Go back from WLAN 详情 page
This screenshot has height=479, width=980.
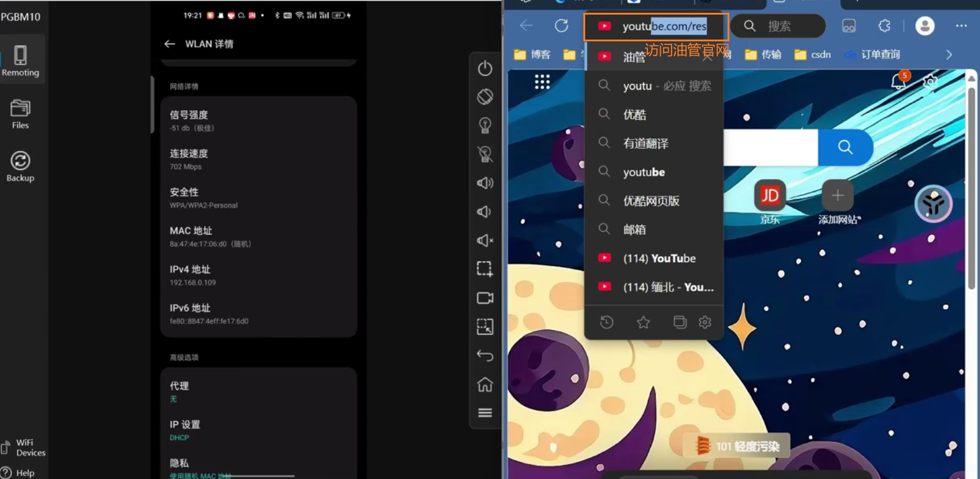point(170,44)
